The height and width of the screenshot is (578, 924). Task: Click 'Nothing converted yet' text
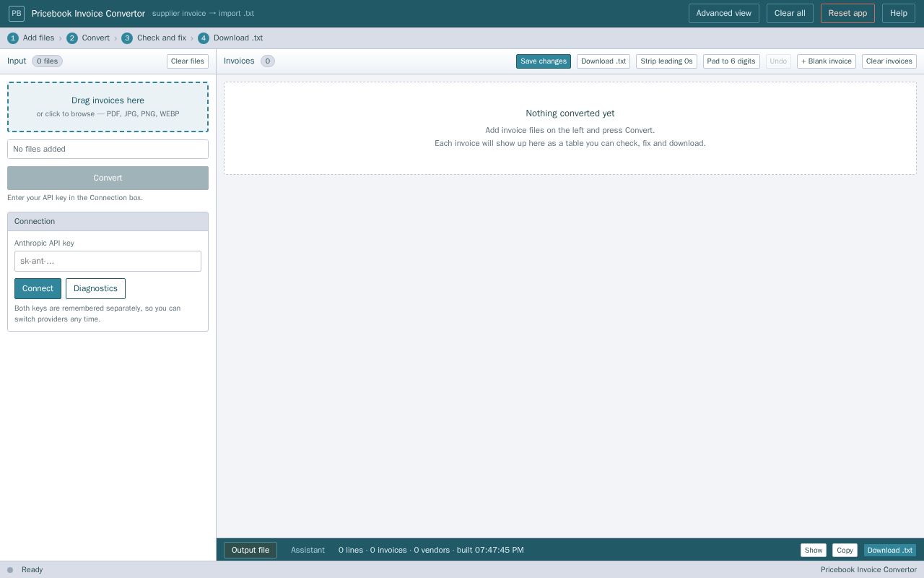[x=570, y=113]
